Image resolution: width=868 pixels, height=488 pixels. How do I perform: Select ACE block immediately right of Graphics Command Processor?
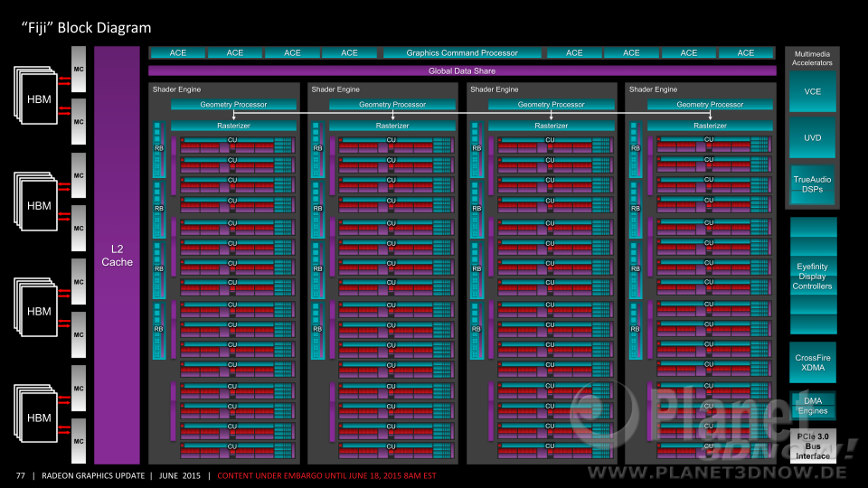click(574, 52)
